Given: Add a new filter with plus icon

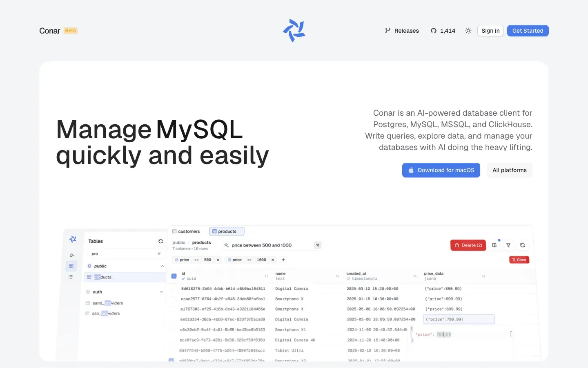Looking at the screenshot, I should click(283, 260).
